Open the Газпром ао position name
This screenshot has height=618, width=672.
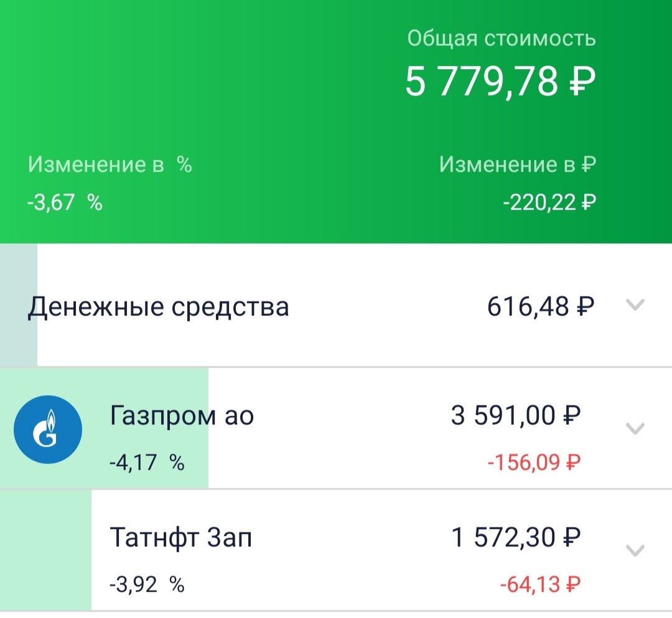[182, 416]
